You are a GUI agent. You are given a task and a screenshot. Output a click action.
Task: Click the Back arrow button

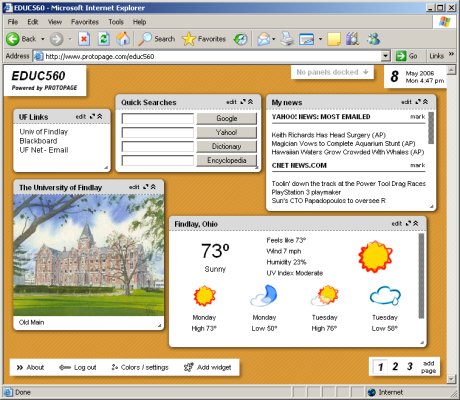13,39
